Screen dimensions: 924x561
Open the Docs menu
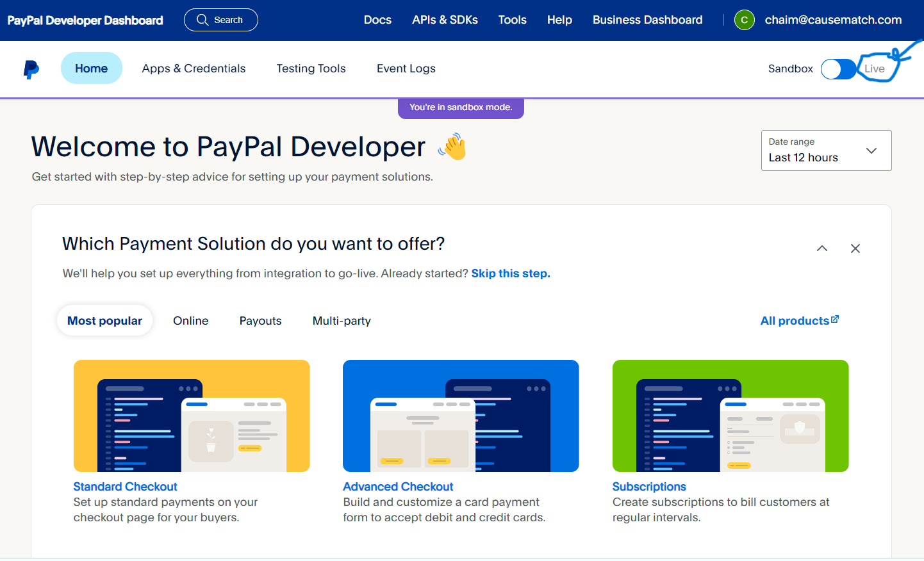(377, 20)
